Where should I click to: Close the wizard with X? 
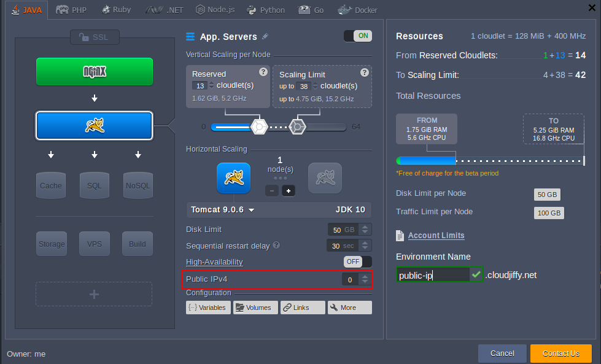point(592,7)
